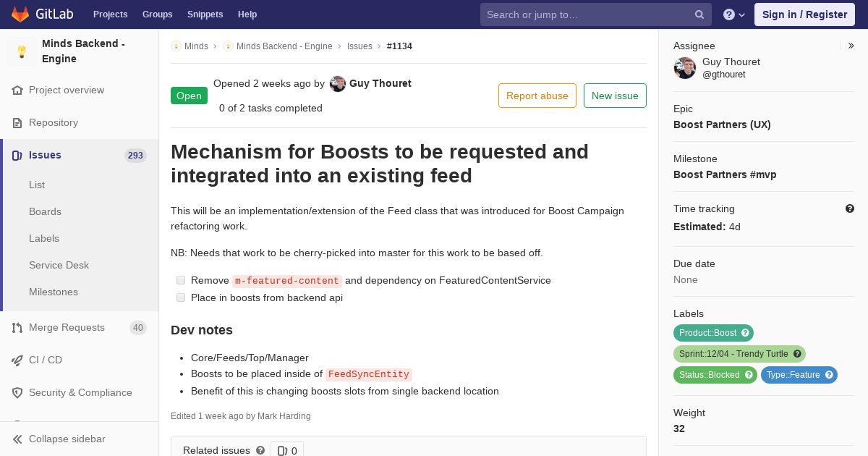Click the Minds breadcrumb lightbulb icon
868x456 pixels.
click(176, 46)
